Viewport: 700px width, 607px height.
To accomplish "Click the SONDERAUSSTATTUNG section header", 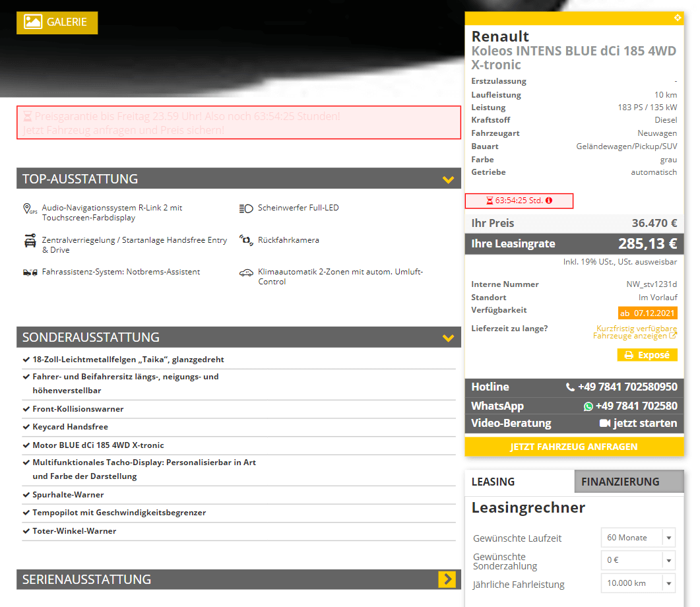I will (239, 337).
